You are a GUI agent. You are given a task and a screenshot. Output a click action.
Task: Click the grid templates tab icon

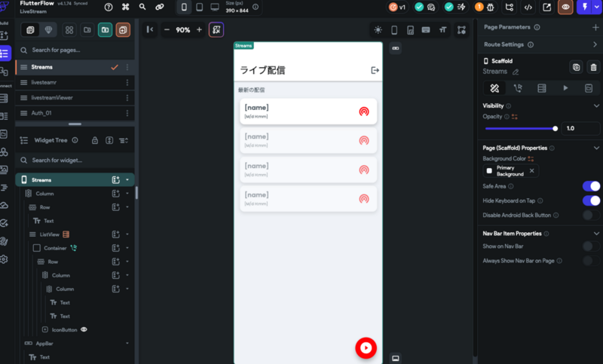tap(69, 29)
